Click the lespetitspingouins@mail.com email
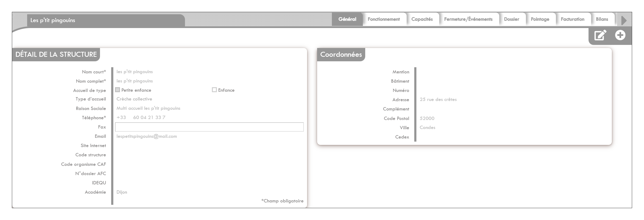Screen dimensions: 644x220 tap(146, 136)
